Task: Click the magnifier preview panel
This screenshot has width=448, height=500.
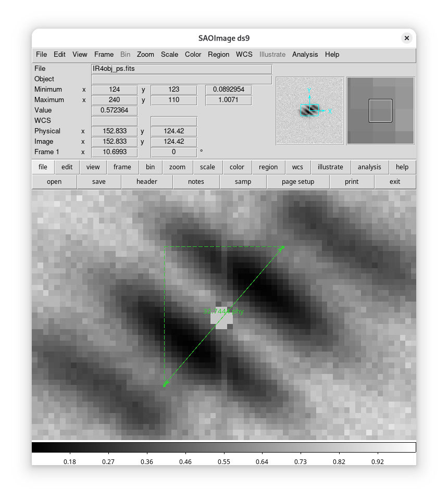Action: coord(380,111)
